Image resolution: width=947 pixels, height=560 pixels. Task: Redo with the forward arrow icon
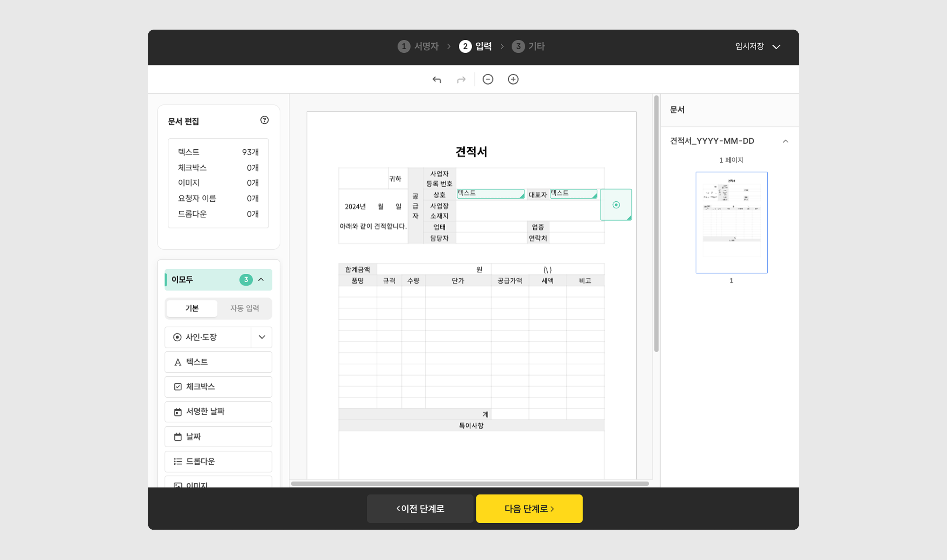[x=461, y=80]
